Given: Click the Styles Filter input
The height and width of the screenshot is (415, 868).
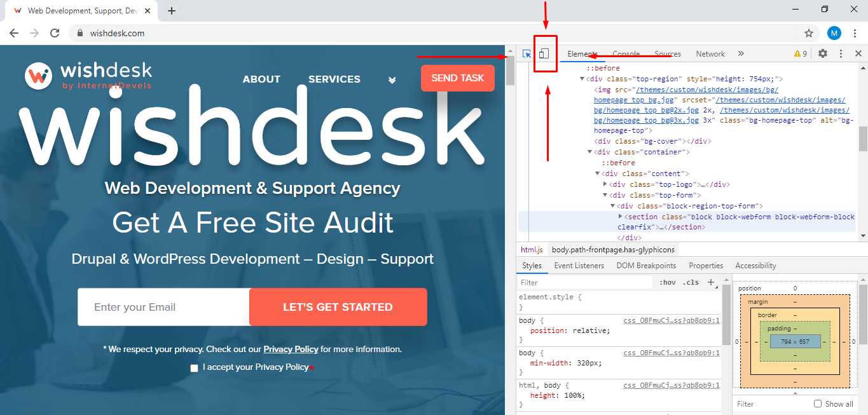Looking at the screenshot, I should coord(585,282).
